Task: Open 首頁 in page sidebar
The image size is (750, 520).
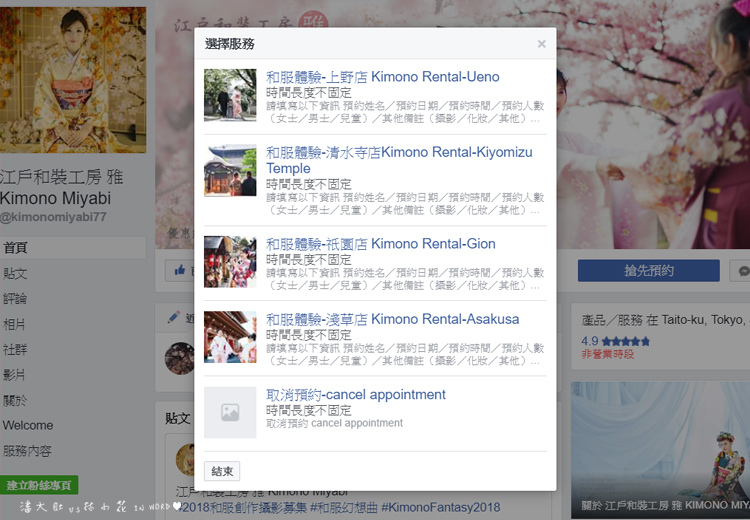Action: click(73, 248)
